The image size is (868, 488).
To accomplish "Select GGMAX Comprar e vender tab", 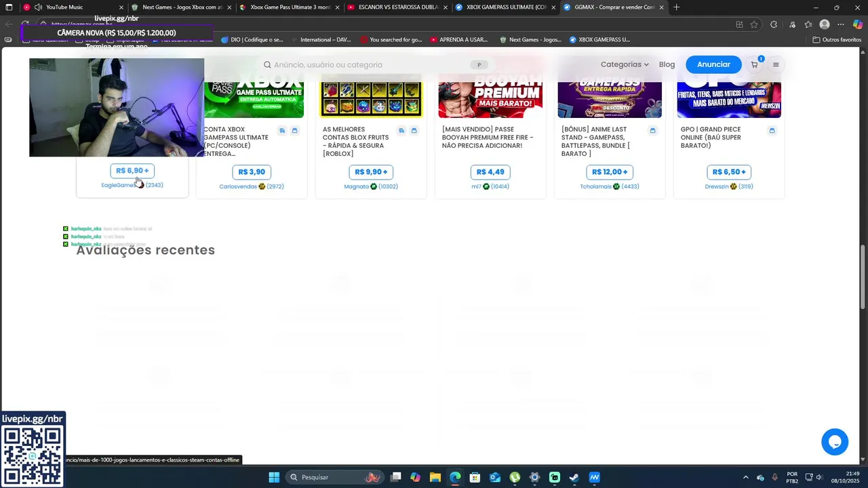I will (x=614, y=7).
